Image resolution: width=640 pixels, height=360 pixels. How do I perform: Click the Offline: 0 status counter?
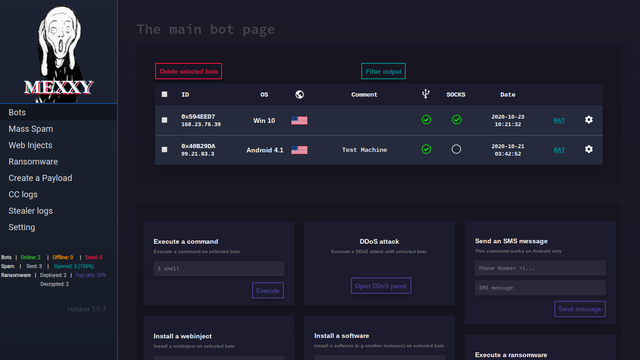[x=63, y=257]
